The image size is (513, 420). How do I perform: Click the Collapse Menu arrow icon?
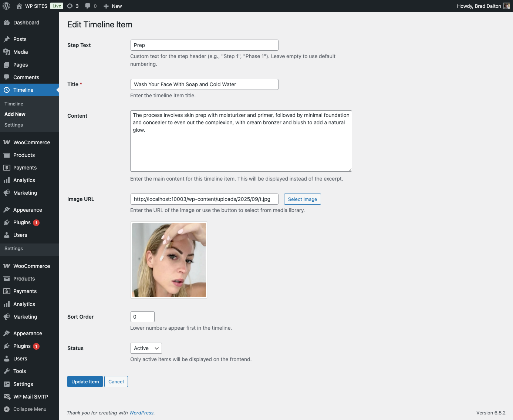(x=7, y=409)
